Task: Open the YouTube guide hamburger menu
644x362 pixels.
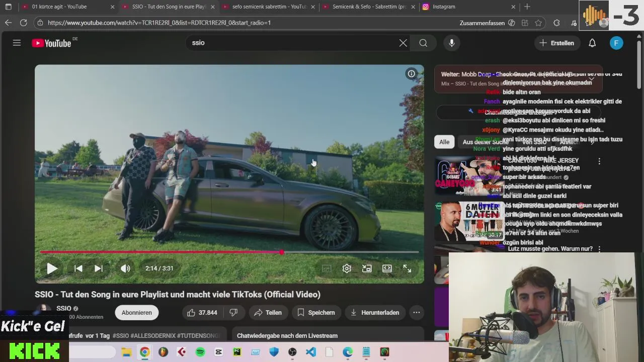Action: (x=17, y=43)
